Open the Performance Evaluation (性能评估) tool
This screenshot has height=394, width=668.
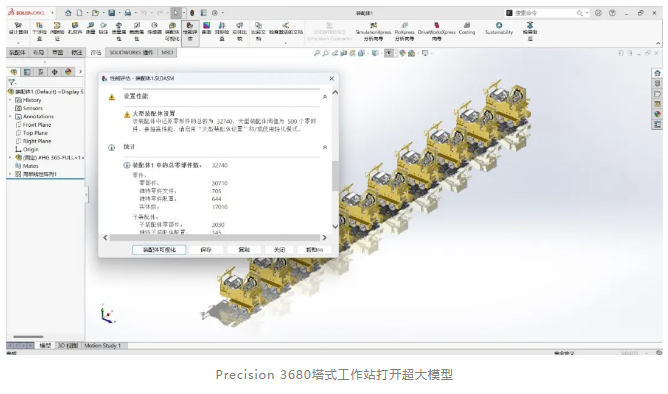[190, 32]
